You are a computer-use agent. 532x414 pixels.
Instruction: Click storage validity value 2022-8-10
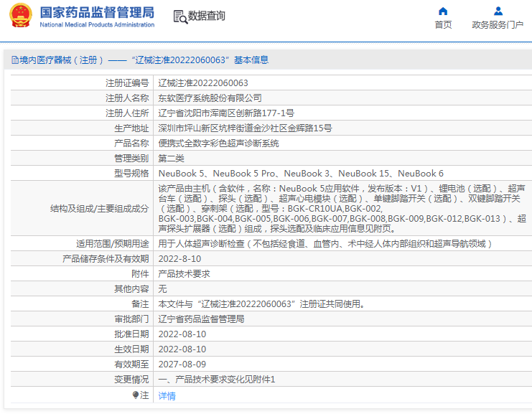click(x=179, y=259)
